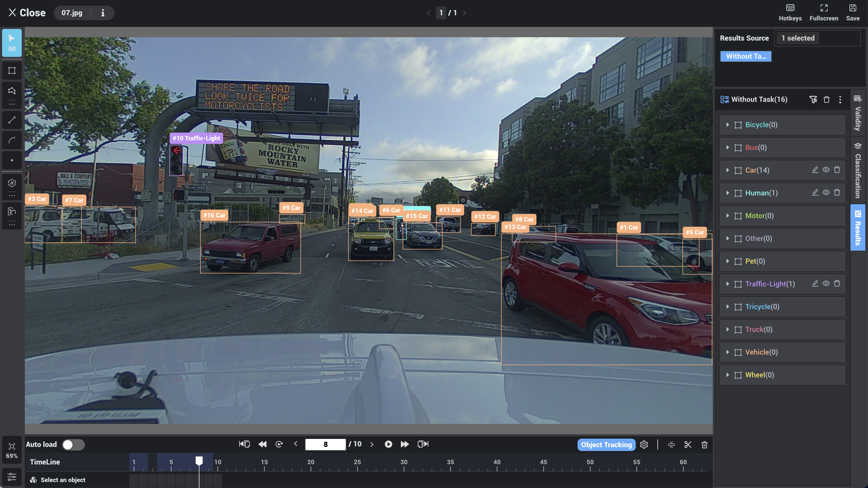Play the frame sequence
The height and width of the screenshot is (488, 868).
click(388, 444)
